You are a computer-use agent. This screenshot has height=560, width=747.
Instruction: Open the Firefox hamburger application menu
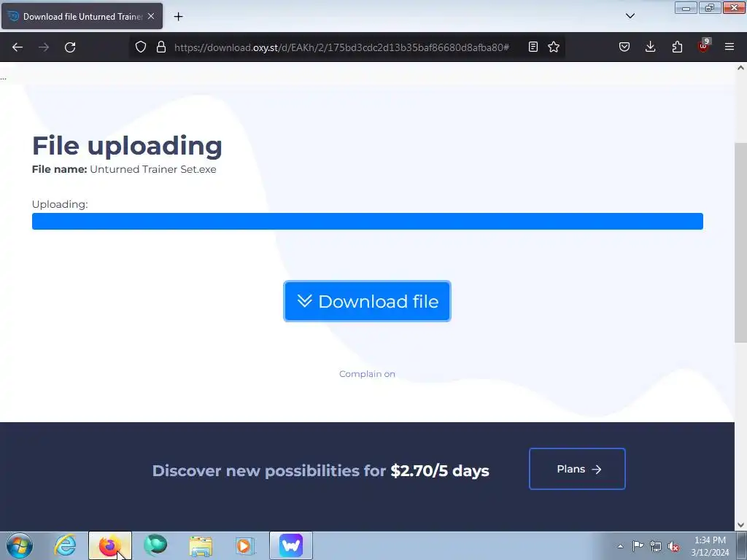729,47
